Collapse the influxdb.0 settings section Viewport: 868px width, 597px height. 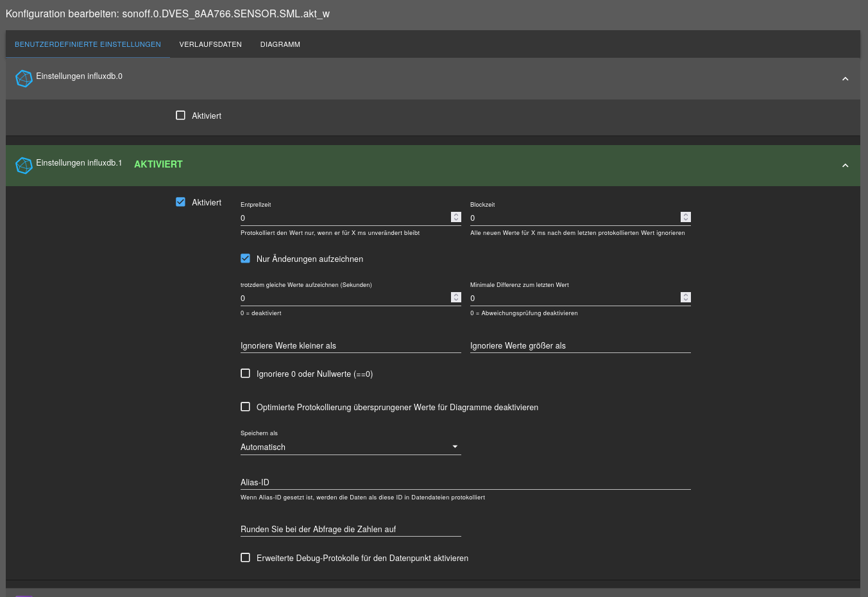coord(845,79)
